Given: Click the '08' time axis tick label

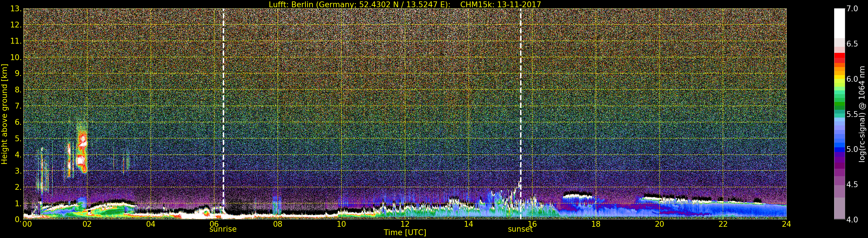Looking at the screenshot, I should 278,224.
